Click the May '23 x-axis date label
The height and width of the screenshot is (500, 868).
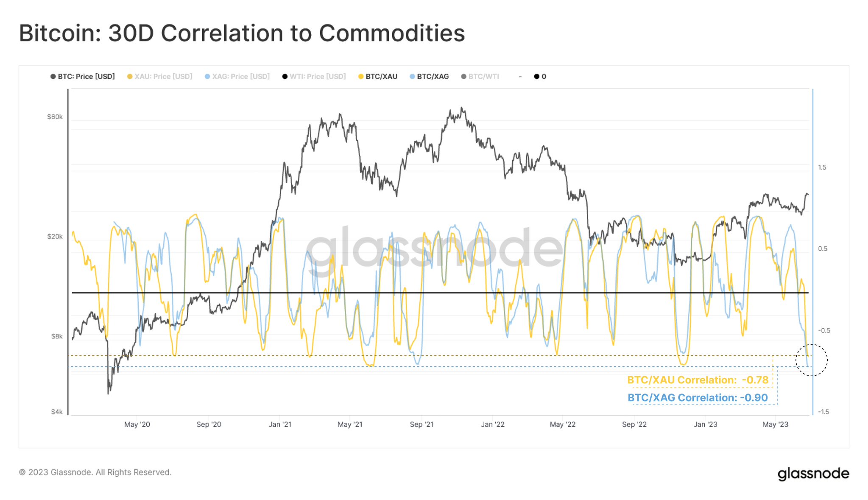pyautogui.click(x=775, y=425)
